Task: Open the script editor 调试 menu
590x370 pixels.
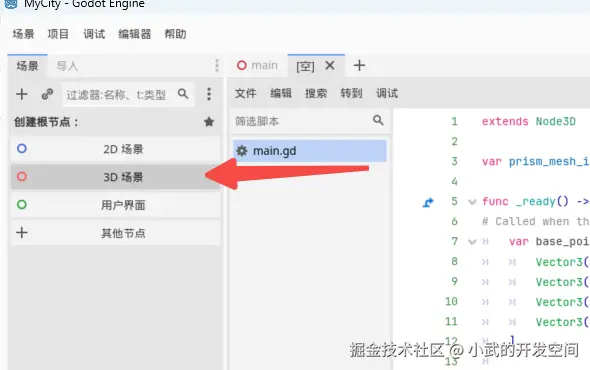Action: (387, 93)
